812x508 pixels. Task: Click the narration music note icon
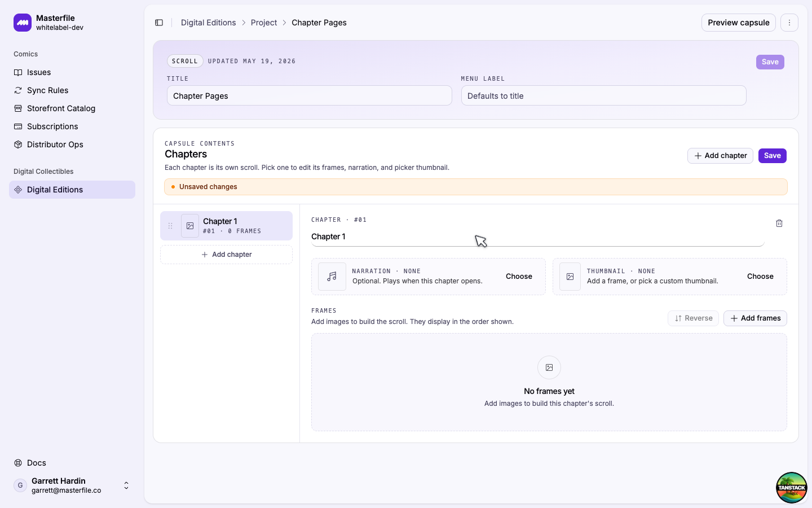[332, 277]
